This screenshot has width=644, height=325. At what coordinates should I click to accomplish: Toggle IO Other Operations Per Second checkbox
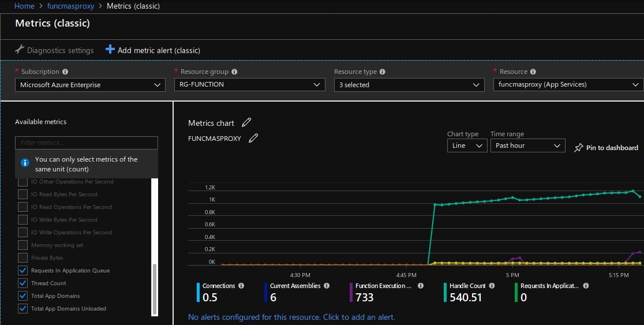tap(23, 182)
